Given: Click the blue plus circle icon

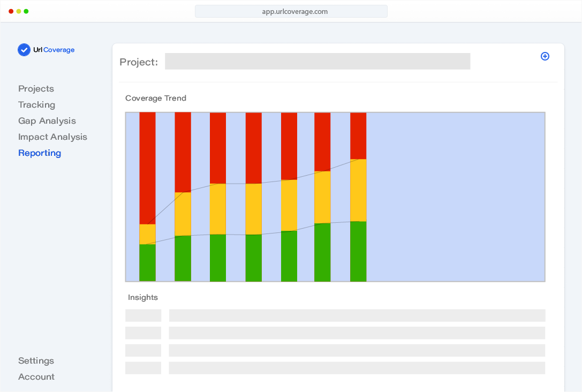Looking at the screenshot, I should pos(545,56).
